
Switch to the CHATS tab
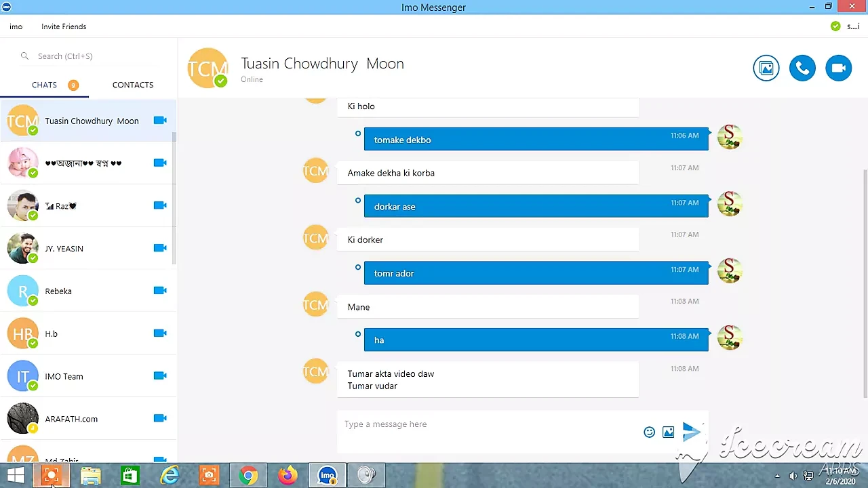click(44, 85)
